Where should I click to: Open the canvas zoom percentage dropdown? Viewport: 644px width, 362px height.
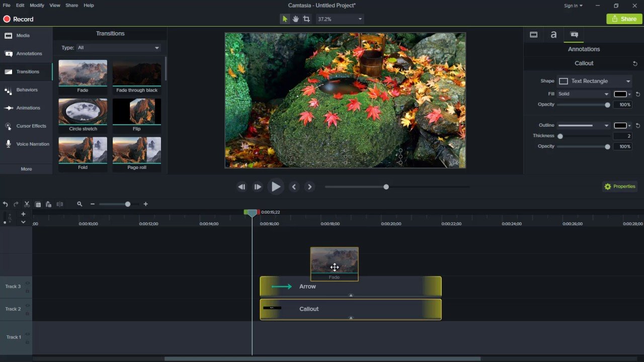(340, 19)
